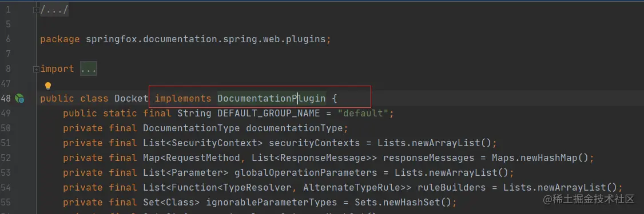Click line number 6 in the gutter
This screenshot has height=214, width=644.
coord(8,39)
